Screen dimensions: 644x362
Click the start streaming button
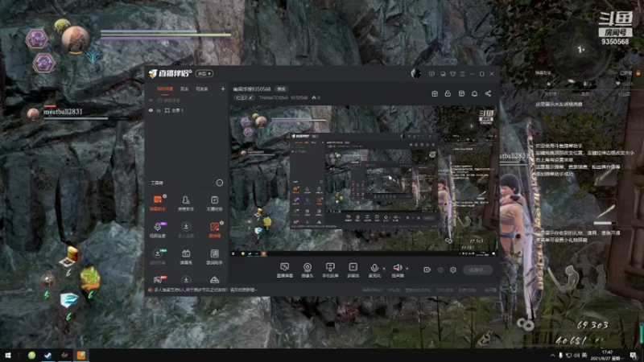477,269
